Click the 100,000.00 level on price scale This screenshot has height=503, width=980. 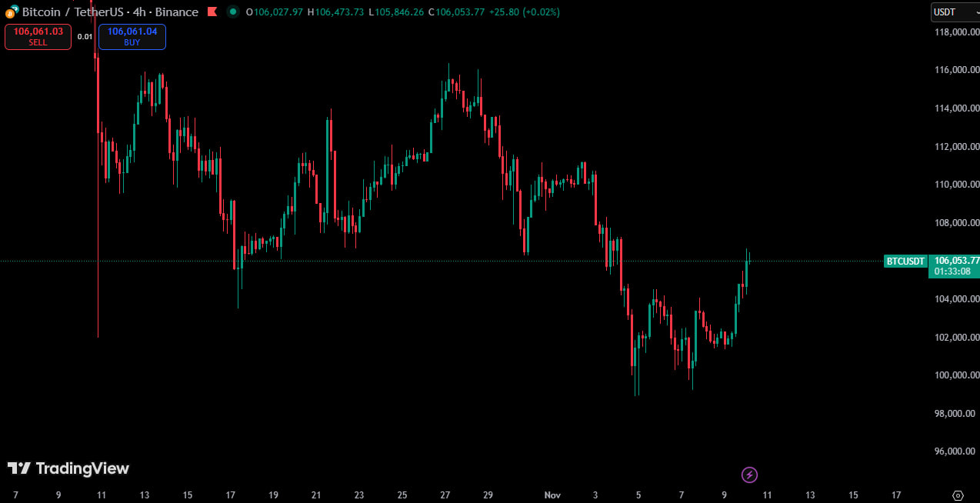point(956,375)
